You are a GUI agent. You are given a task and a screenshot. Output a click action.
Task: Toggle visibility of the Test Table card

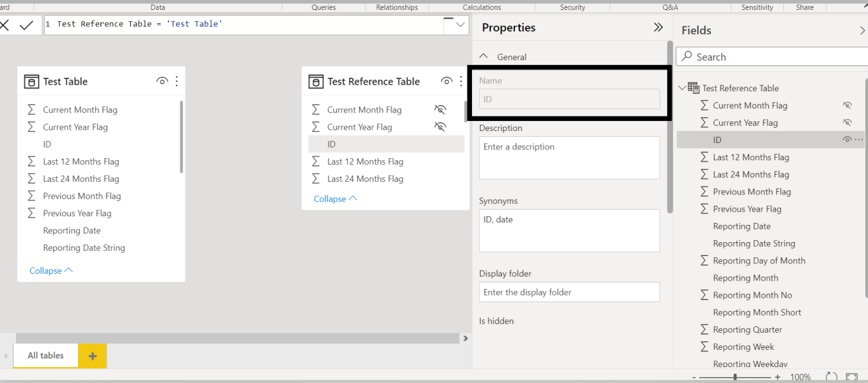coord(162,81)
